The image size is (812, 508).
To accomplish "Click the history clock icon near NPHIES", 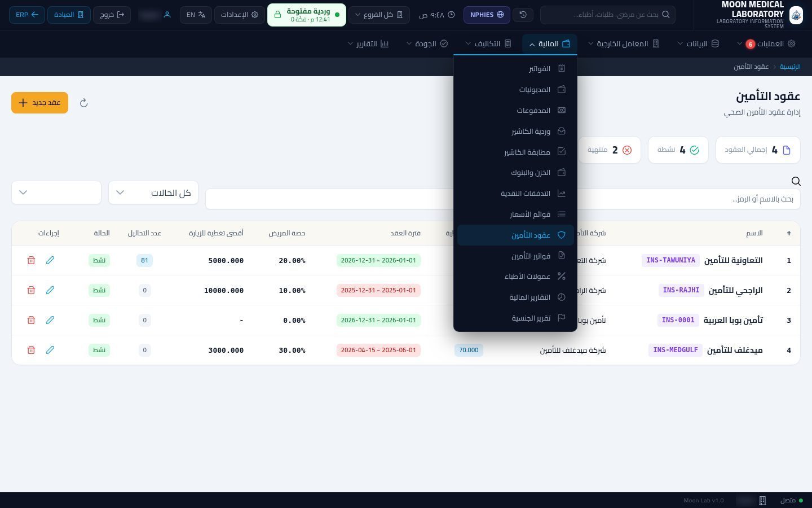I will tap(523, 15).
